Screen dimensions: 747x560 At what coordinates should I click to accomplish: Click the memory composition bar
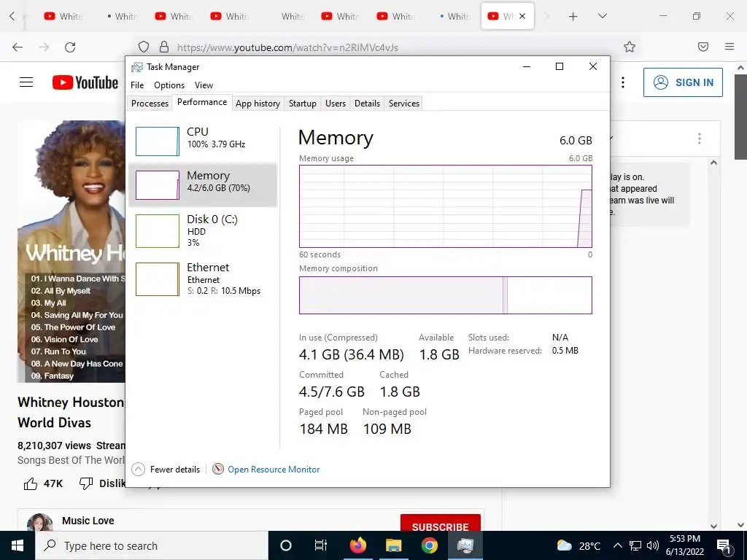click(x=446, y=295)
